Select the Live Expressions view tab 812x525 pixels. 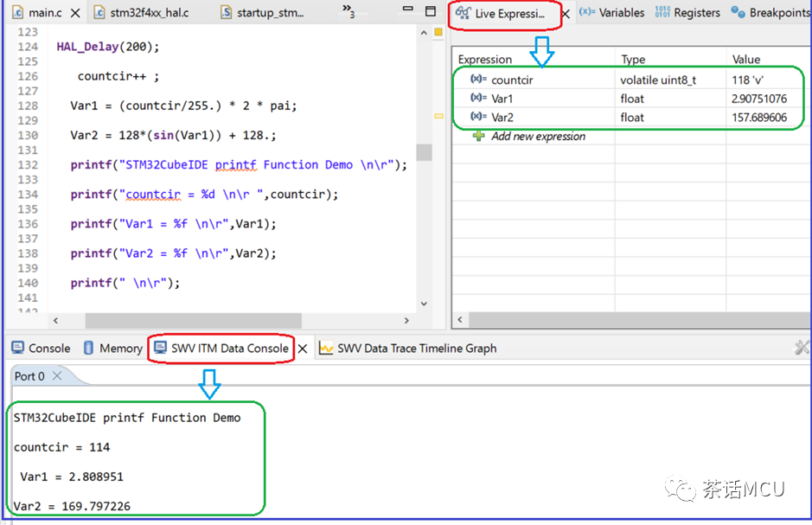[x=500, y=14]
